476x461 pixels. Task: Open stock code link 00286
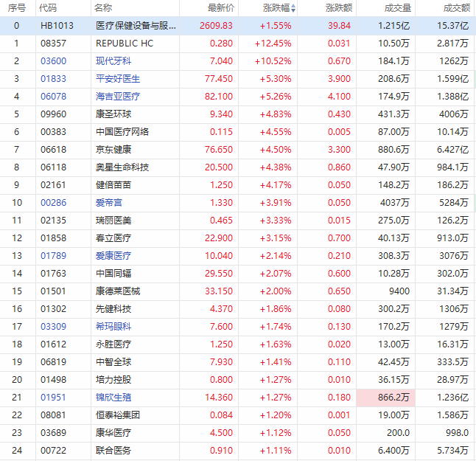click(54, 203)
